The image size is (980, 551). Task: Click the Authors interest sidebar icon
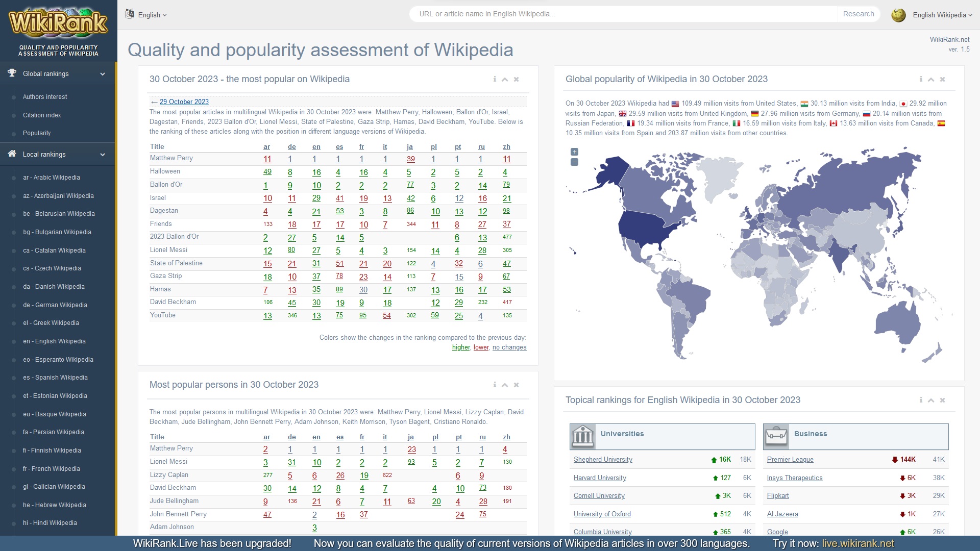[13, 97]
